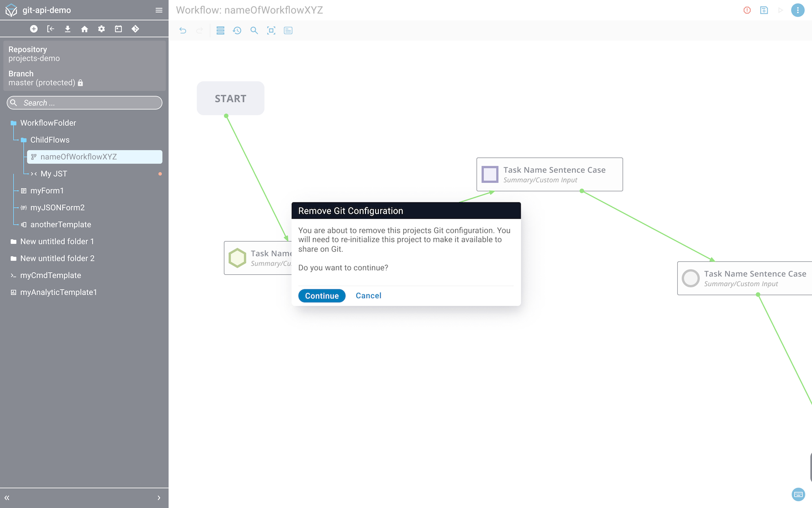Run the workflow with the play icon

[x=781, y=10]
